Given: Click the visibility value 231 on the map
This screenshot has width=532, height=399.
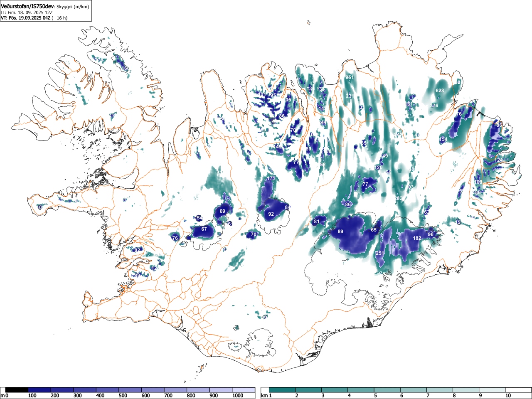Looking at the screenshot, I should 350,96.
